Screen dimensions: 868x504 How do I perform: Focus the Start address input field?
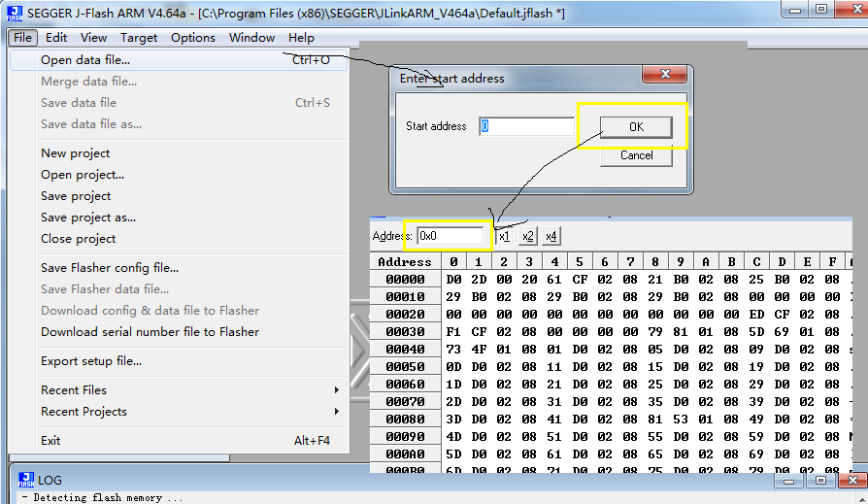[x=526, y=126]
